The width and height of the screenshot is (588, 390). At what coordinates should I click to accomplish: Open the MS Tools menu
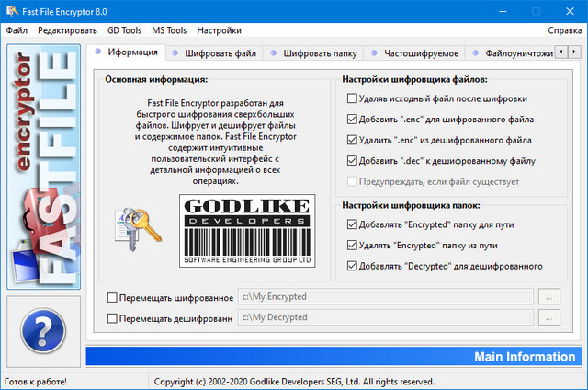pyautogui.click(x=171, y=29)
